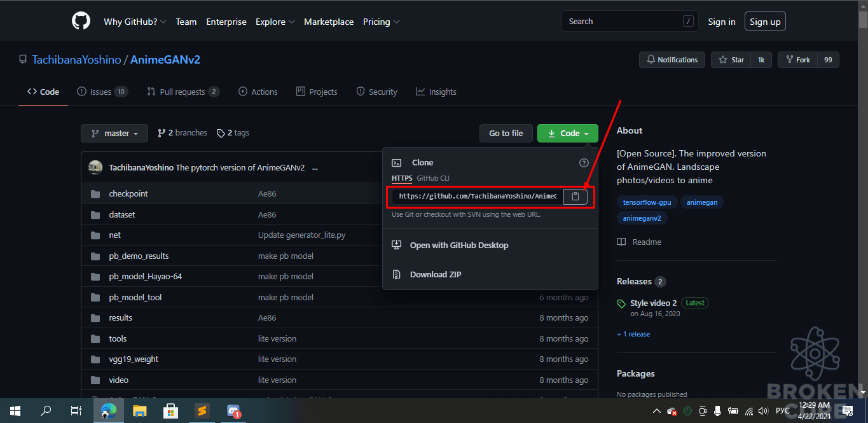The height and width of the screenshot is (423, 868).
Task: Click the microphone icon in the system tray
Action: (x=717, y=411)
